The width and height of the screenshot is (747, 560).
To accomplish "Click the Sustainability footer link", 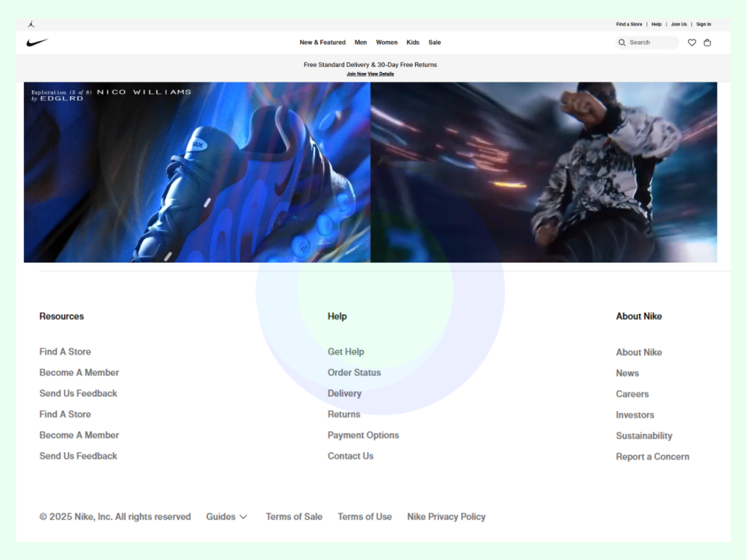I will (x=644, y=436).
